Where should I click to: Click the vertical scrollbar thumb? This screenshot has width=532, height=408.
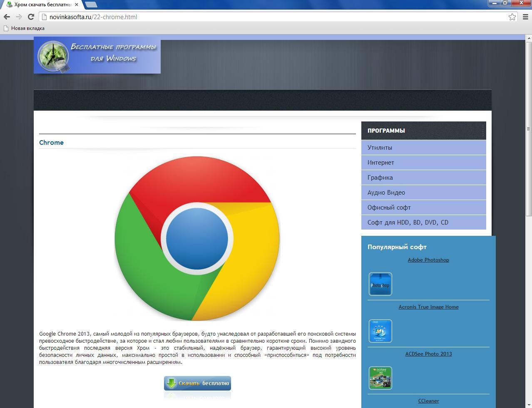(529, 129)
